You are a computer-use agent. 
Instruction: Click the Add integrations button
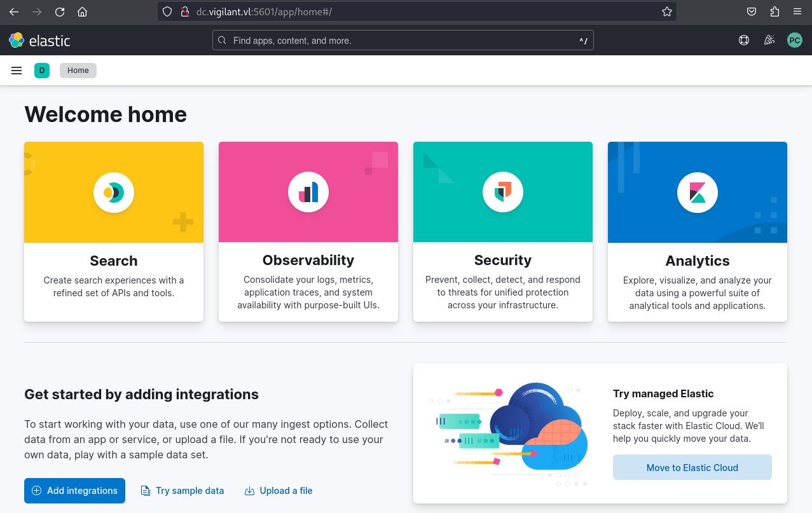click(x=74, y=491)
